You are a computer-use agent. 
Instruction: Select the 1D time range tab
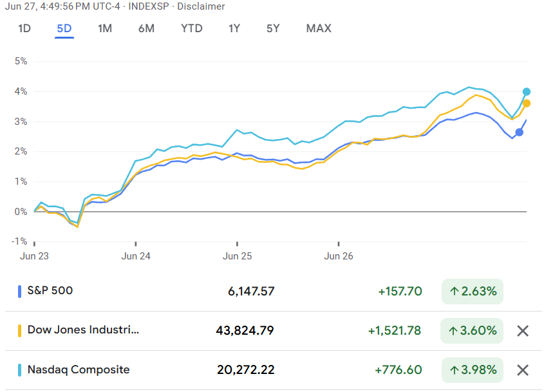tap(24, 28)
